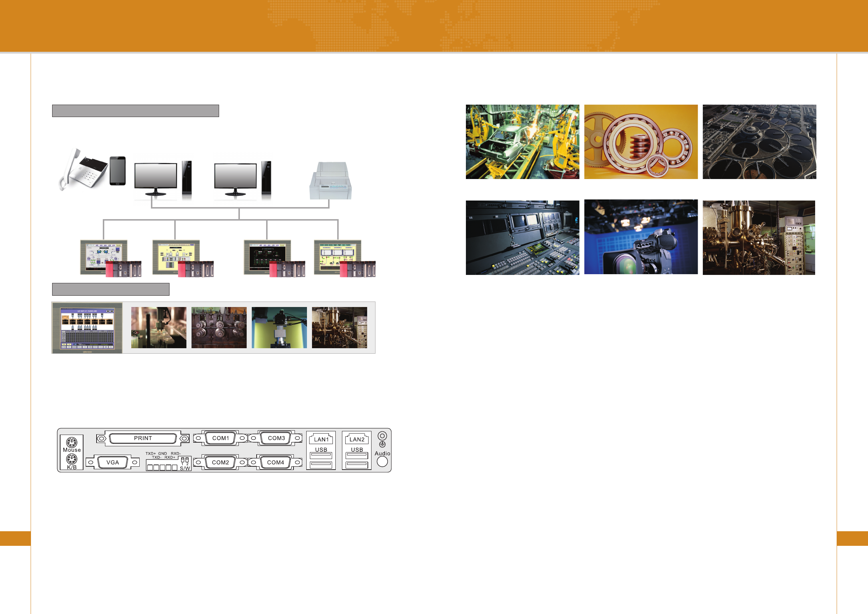The height and width of the screenshot is (614, 868).
Task: Click the aerial water treatment plant photo
Action: tap(759, 142)
